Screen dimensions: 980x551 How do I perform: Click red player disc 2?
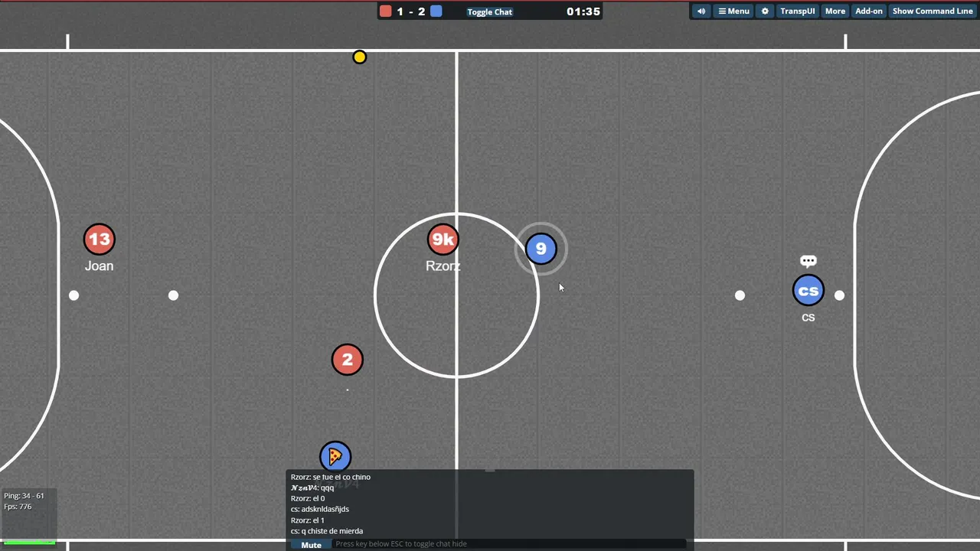click(348, 360)
